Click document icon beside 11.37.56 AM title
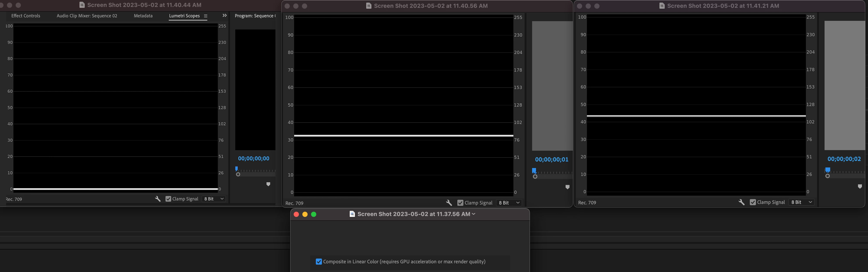Image resolution: width=868 pixels, height=272 pixels. 352,214
